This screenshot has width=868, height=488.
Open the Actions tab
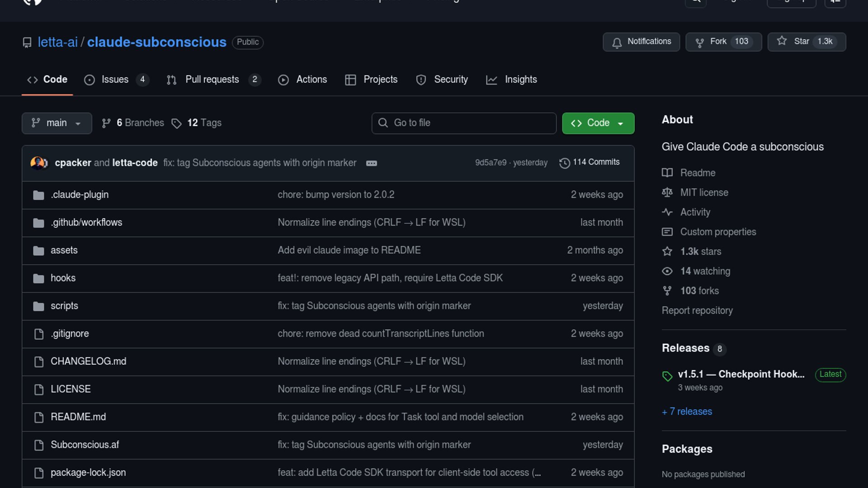(311, 80)
